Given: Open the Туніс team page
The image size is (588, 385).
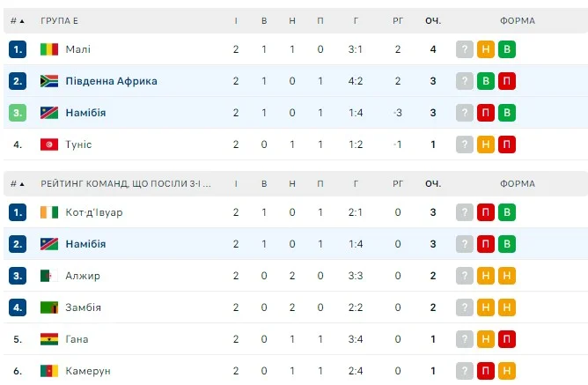Looking at the screenshot, I should (78, 144).
